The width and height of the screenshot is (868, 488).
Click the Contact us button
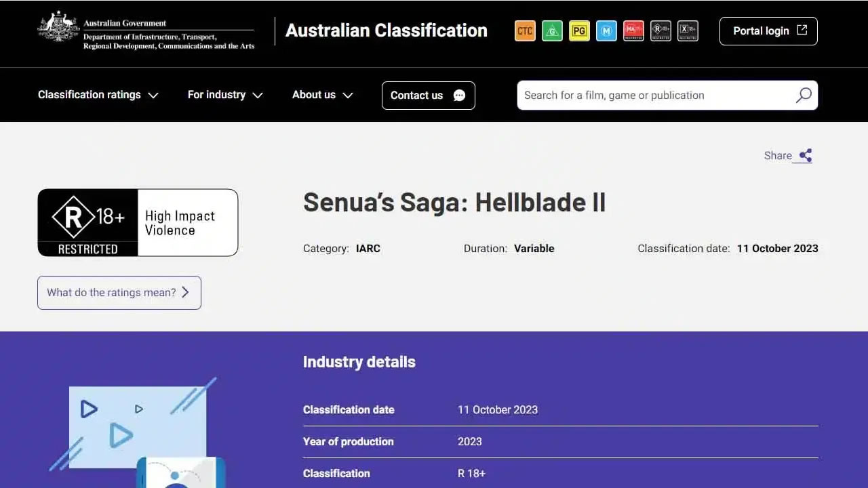tap(429, 96)
